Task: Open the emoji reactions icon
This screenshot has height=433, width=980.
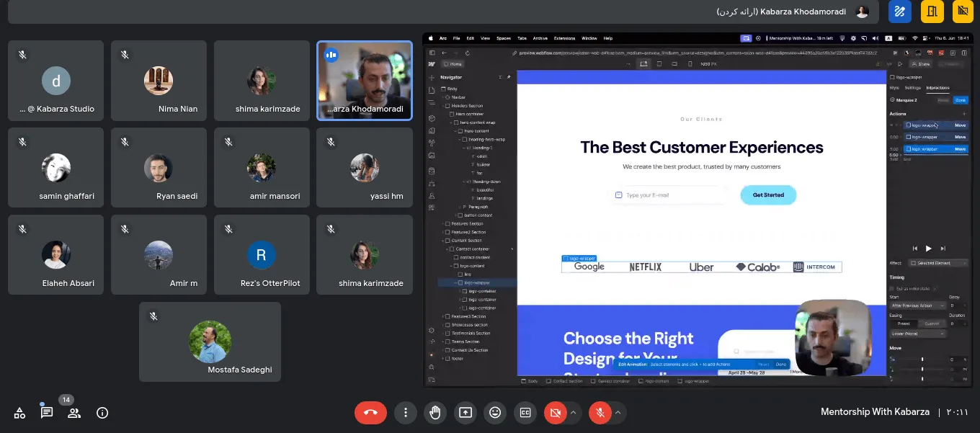Action: (495, 413)
